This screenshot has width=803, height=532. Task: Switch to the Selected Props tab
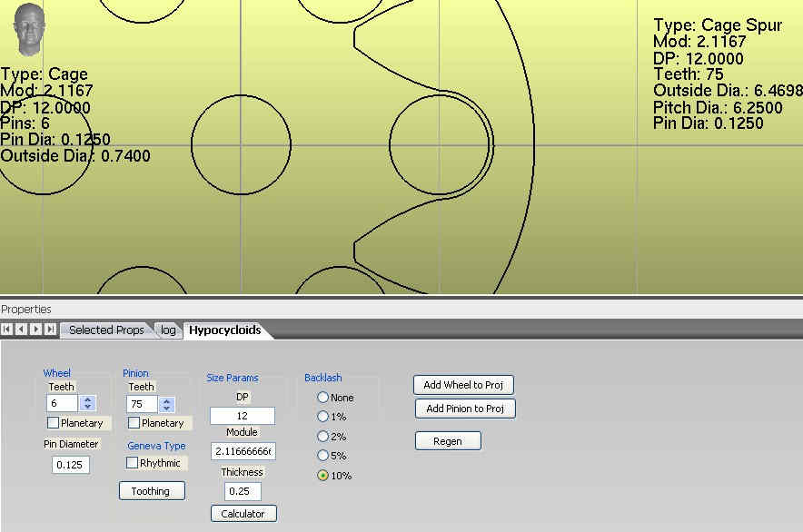pyautogui.click(x=106, y=330)
